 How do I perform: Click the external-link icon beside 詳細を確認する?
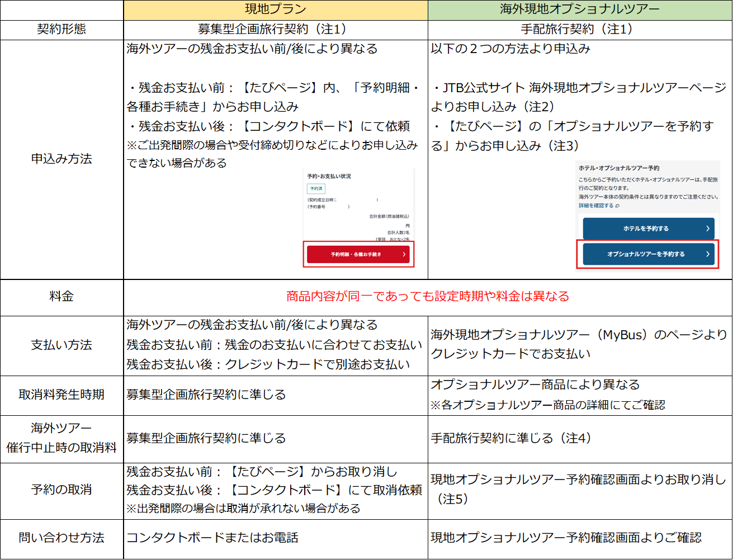point(618,206)
